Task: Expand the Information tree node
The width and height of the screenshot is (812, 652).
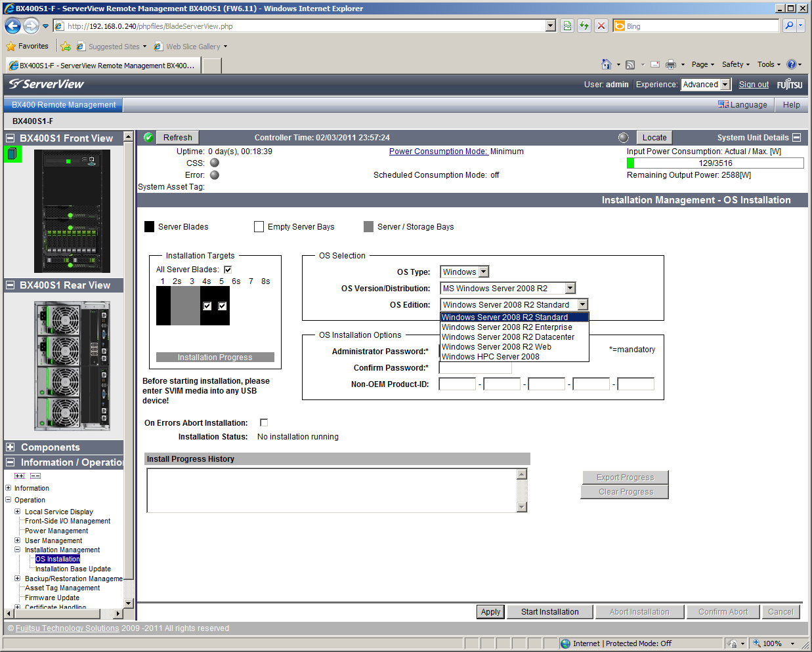Action: point(9,488)
